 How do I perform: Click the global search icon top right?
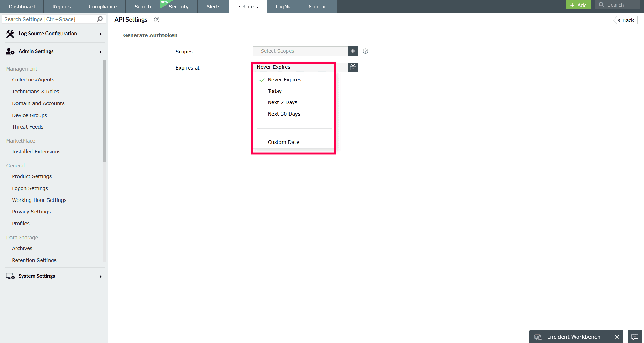click(x=601, y=5)
